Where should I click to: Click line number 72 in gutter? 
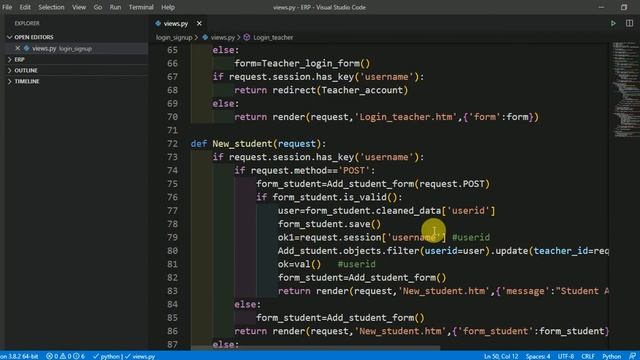pos(173,144)
